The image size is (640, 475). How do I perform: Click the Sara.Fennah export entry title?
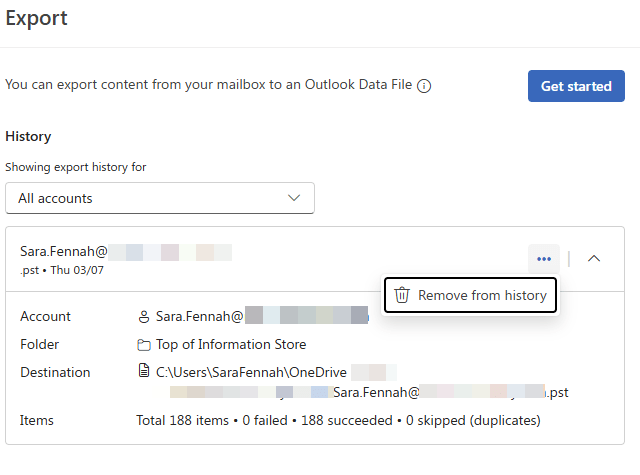click(64, 252)
